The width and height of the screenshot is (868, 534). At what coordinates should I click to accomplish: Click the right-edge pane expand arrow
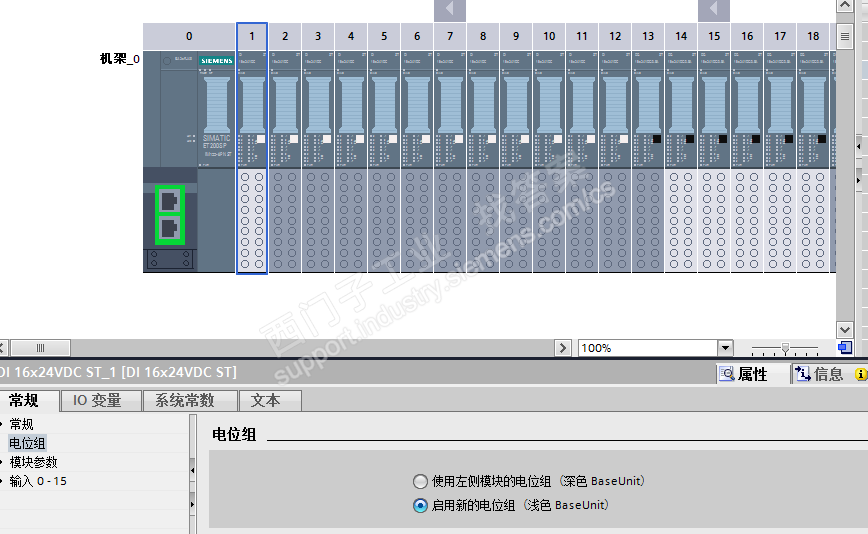click(x=859, y=180)
